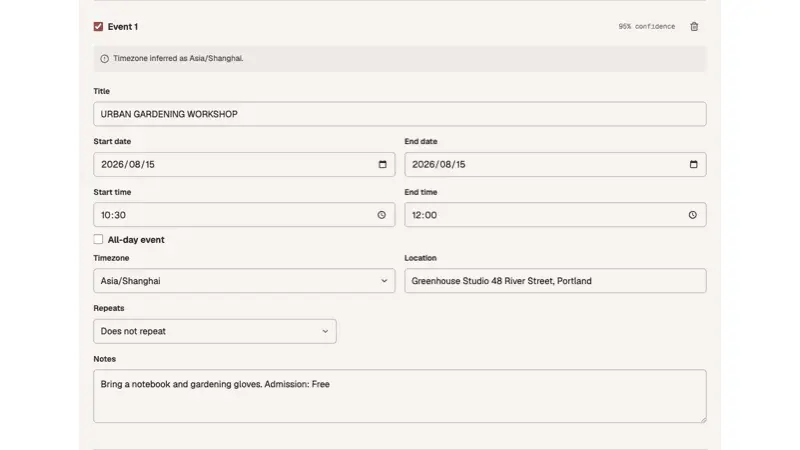Click the End date field 2026/08/15
The width and height of the screenshot is (800, 450).
point(555,164)
